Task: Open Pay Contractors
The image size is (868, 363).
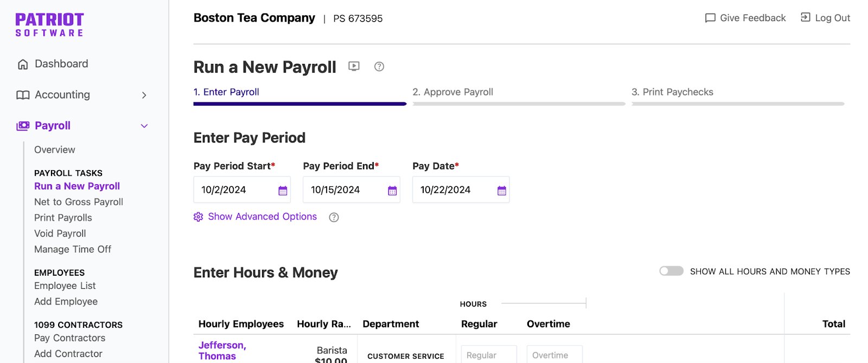Action: coord(70,338)
